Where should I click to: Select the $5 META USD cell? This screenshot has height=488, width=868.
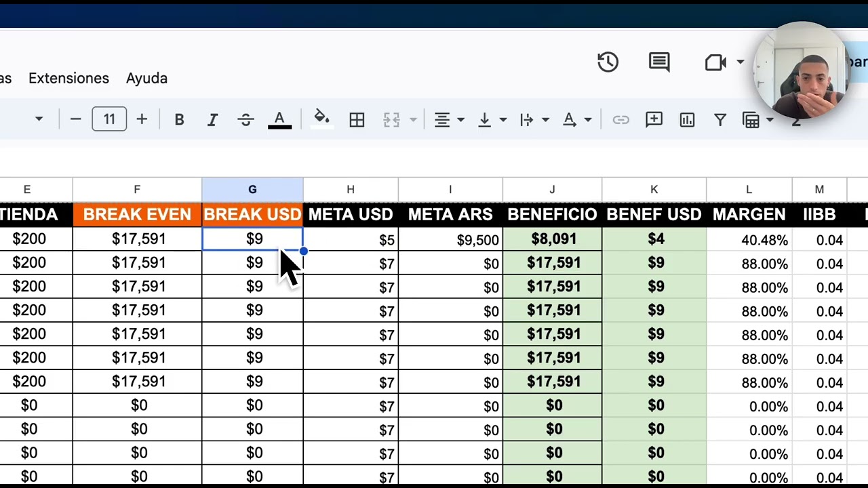pos(351,239)
